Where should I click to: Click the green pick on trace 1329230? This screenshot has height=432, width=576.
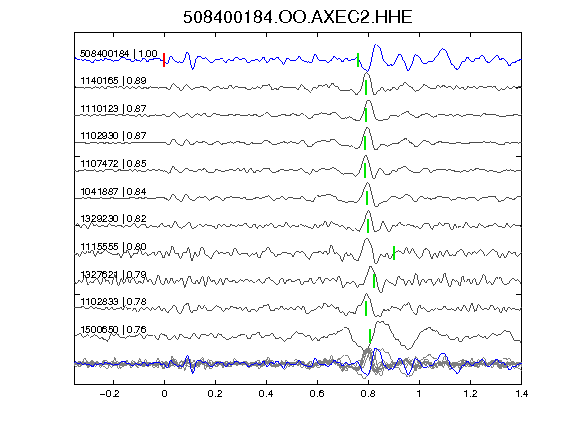[x=368, y=226]
